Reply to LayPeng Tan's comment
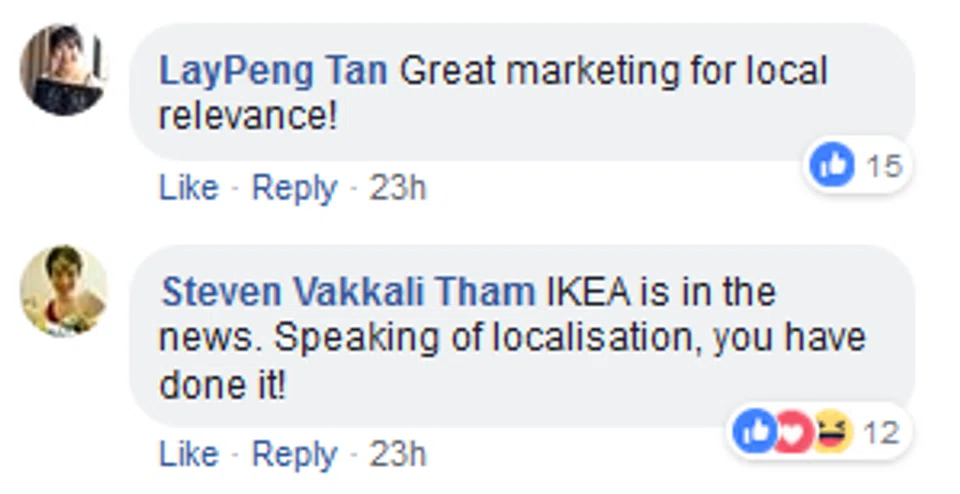Viewport: 960px width, 494px height. 293,187
